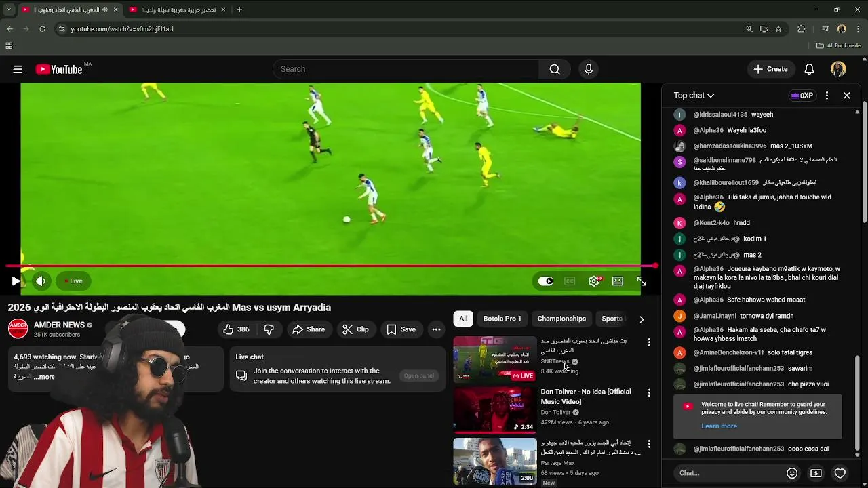Screen dimensions: 868x488
Task: Go to the YouTube home logo
Action: tap(59, 69)
